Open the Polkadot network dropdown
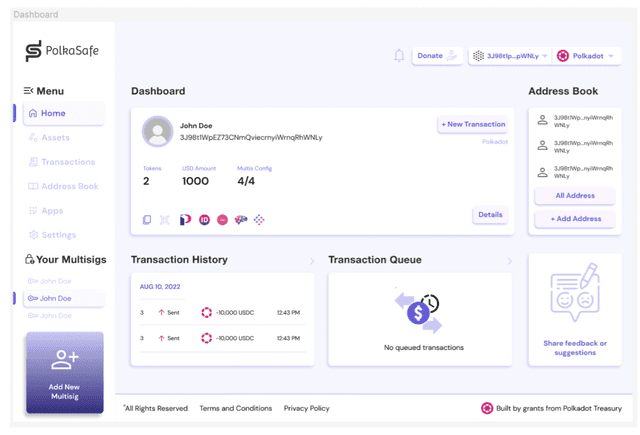 pyautogui.click(x=586, y=56)
